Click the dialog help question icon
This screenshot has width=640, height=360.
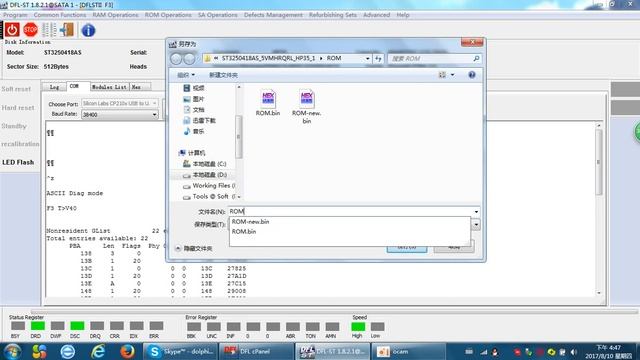pyautogui.click(x=472, y=75)
